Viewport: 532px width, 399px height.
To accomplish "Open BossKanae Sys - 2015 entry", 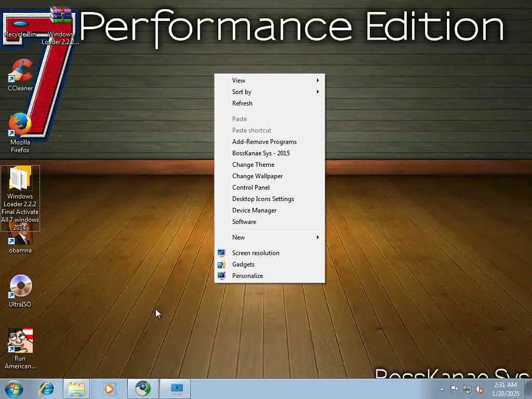I will pyautogui.click(x=270, y=153).
